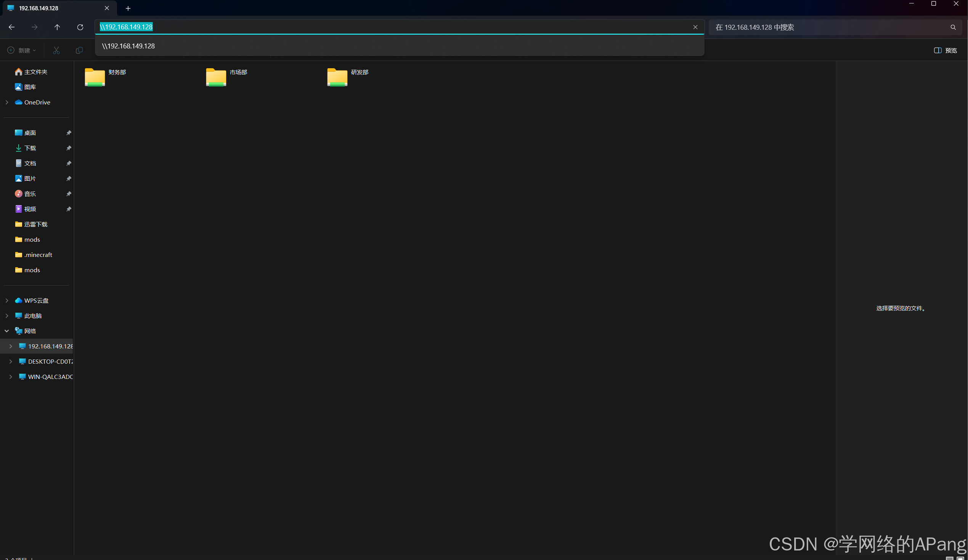Toggle the 预览 preview pane

click(945, 50)
